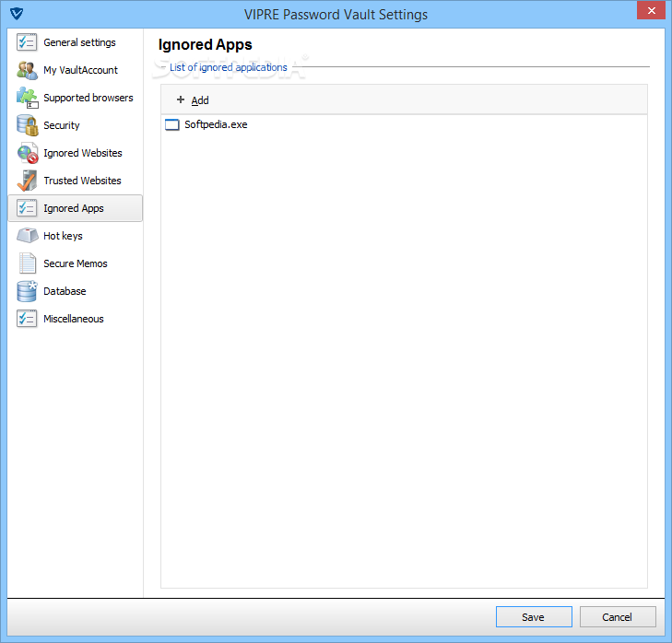
Task: Click the Supported browsers puzzle icon
Action: coord(27,98)
